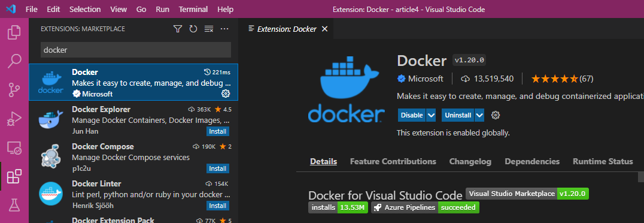Click the Visual Studio Marketplace v1.20.0 badge
This screenshot has height=223, width=644.
[x=527, y=194]
